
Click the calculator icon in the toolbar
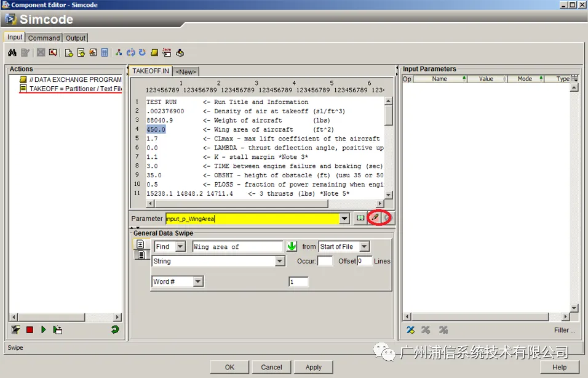tap(105, 52)
